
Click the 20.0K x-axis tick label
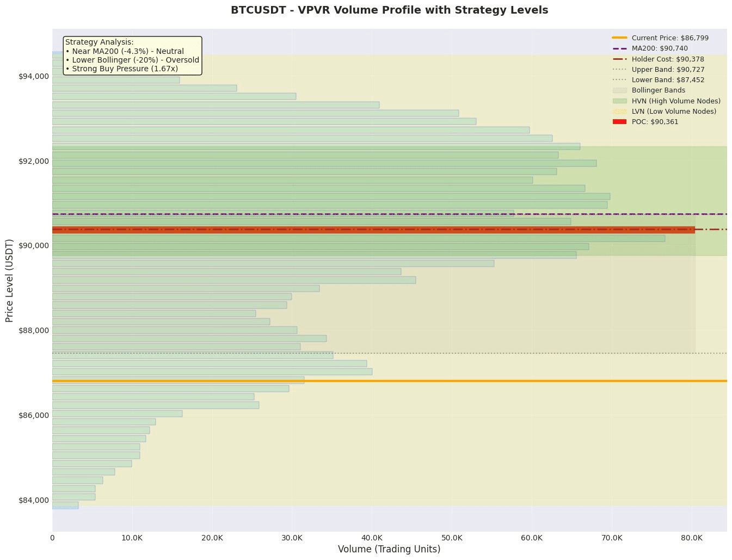point(212,538)
